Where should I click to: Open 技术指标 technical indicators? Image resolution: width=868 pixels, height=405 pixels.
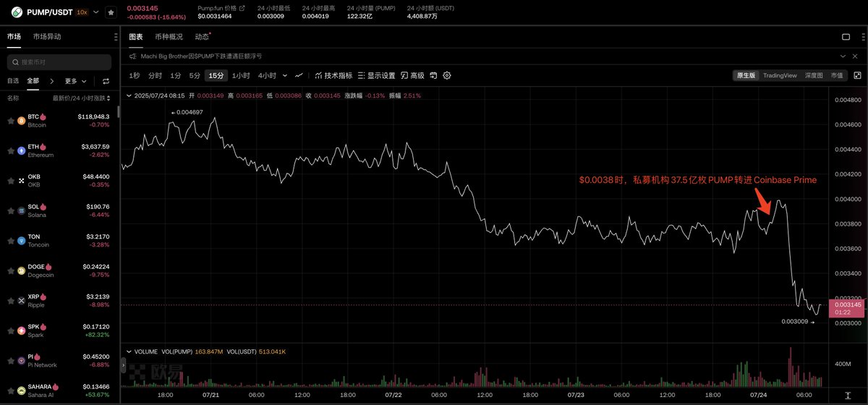[332, 75]
